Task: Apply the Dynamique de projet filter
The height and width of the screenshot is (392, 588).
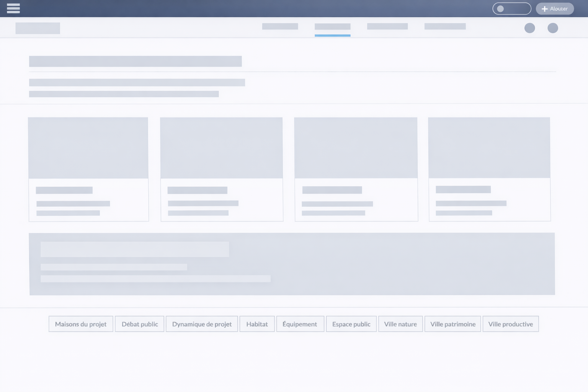Action: 202,324
